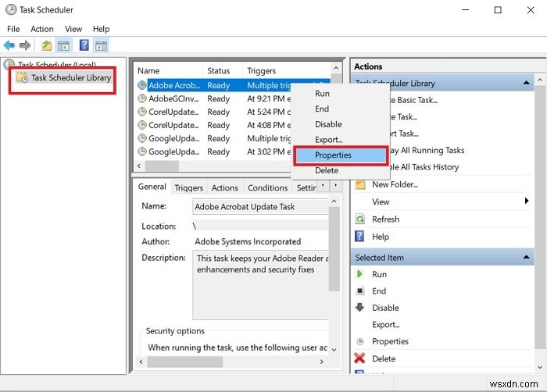The height and width of the screenshot is (392, 547).
Task: Choose Export... from the context menu
Action: pyautogui.click(x=341, y=140)
